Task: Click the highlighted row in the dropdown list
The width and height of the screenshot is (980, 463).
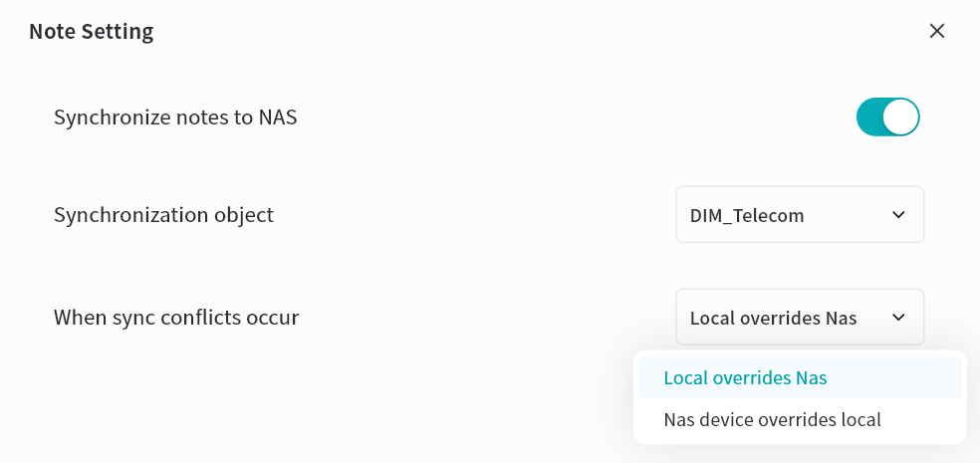Action: [x=800, y=378]
